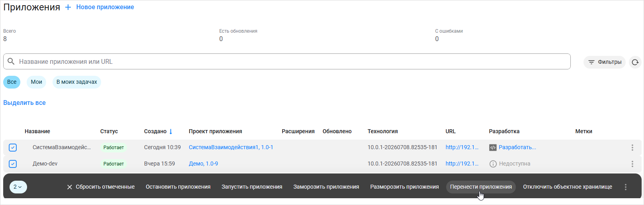Screen dimensions: 644x205
Task: Click the СистемаВзаимодейс... application name
Action: pyautogui.click(x=62, y=148)
